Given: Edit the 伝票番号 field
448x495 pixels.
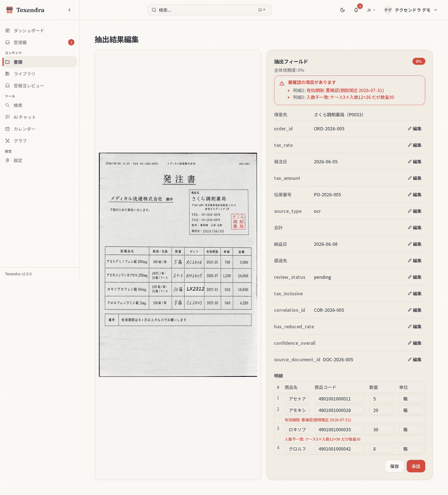Looking at the screenshot, I should coord(415,195).
